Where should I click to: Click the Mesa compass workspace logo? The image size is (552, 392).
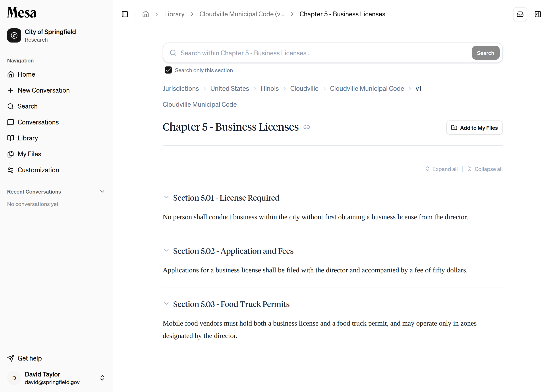[14, 35]
